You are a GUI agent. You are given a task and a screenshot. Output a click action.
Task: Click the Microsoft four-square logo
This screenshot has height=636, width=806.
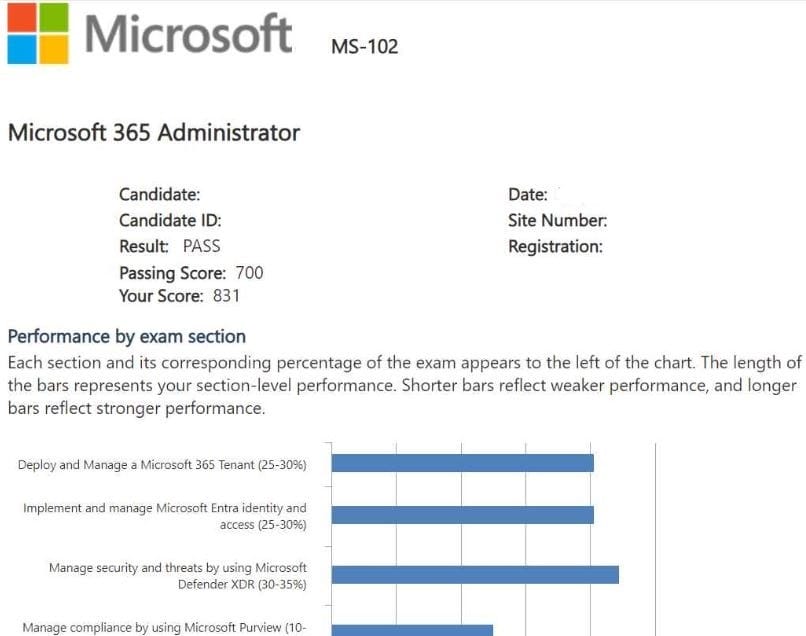click(38, 34)
